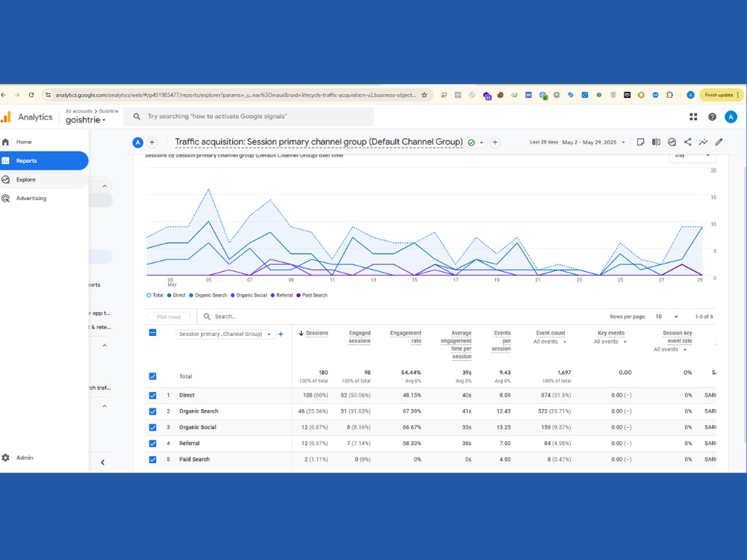This screenshot has height=560, width=747.
Task: Toggle Total series in chart legend
Action: pos(155,295)
